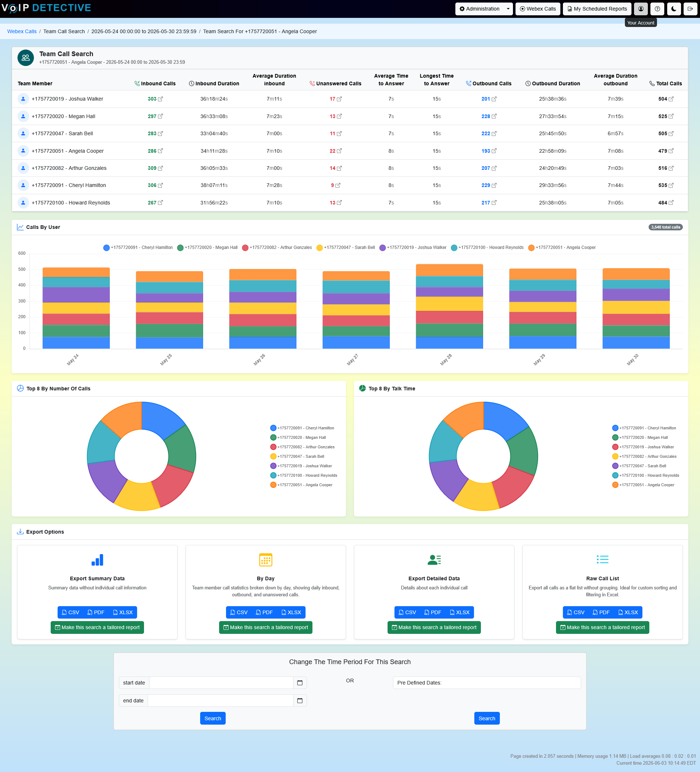The height and width of the screenshot is (772, 700).
Task: Toggle Howard Reynolds series in bar chart legend
Action: pyautogui.click(x=487, y=248)
